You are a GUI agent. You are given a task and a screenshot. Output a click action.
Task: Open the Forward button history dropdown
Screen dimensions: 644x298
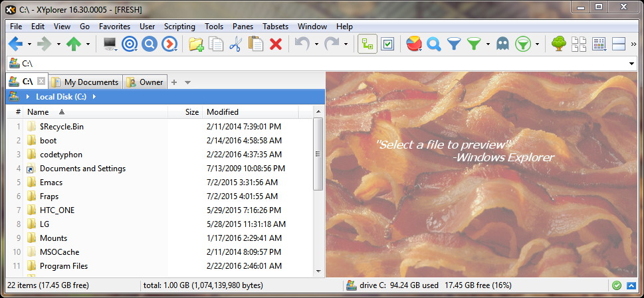coord(58,44)
